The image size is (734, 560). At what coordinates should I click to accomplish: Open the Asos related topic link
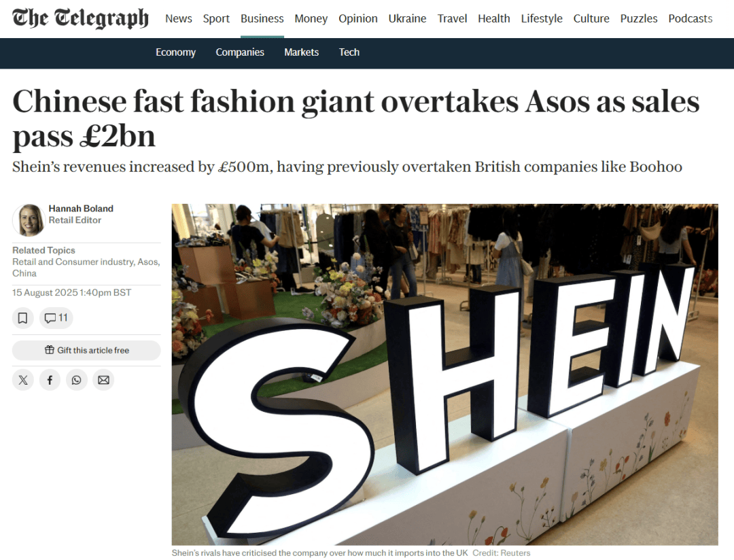point(148,262)
